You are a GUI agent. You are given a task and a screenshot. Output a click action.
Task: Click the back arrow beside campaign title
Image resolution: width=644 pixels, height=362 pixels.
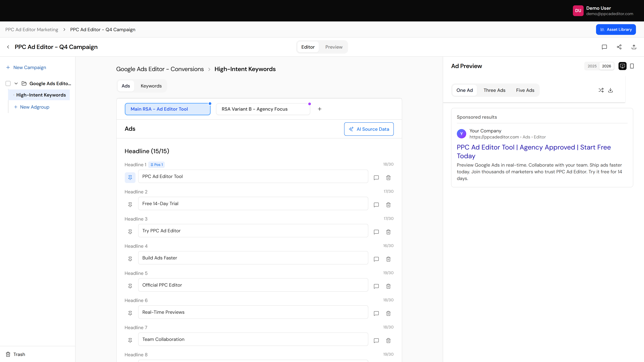coord(8,47)
